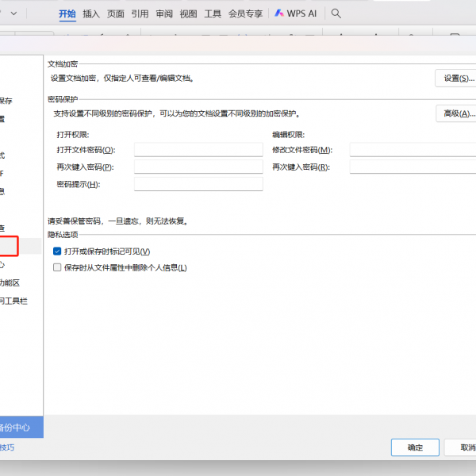Image resolution: width=476 pixels, height=476 pixels.
Task: Focus the 密码提示 input field
Action: [198, 184]
